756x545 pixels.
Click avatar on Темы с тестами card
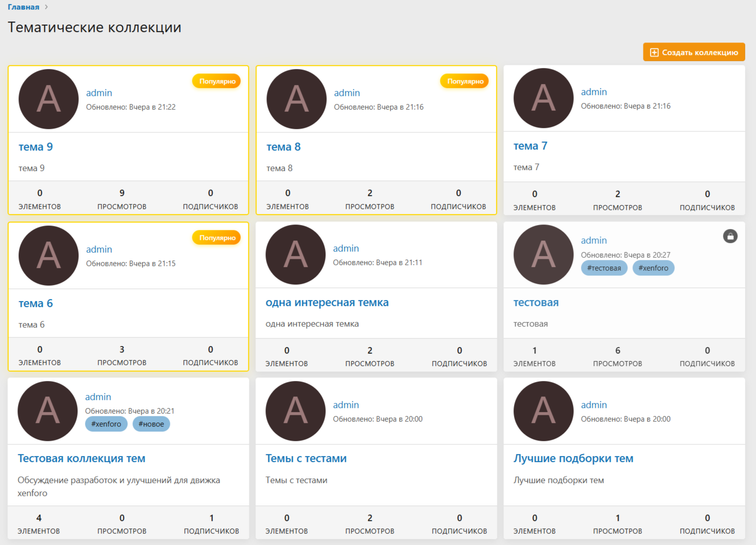295,411
